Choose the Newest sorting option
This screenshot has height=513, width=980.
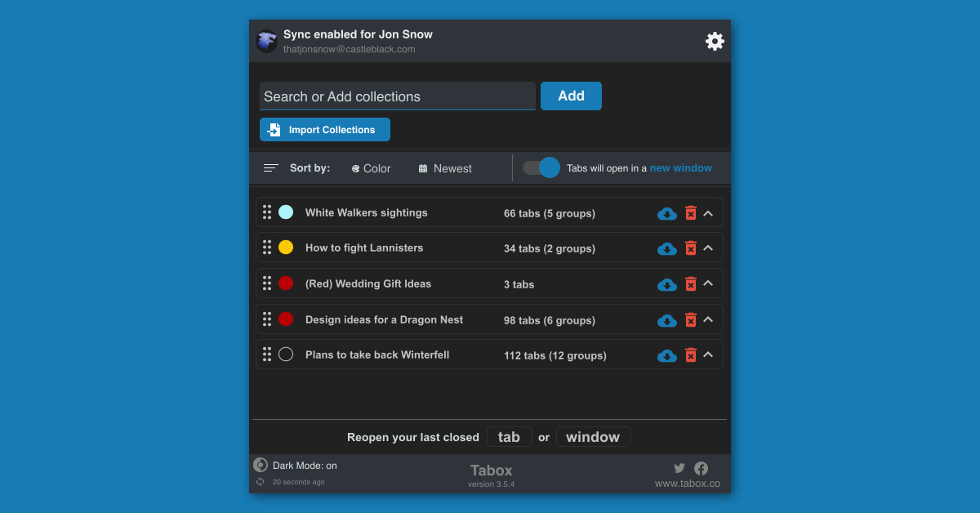click(x=444, y=168)
